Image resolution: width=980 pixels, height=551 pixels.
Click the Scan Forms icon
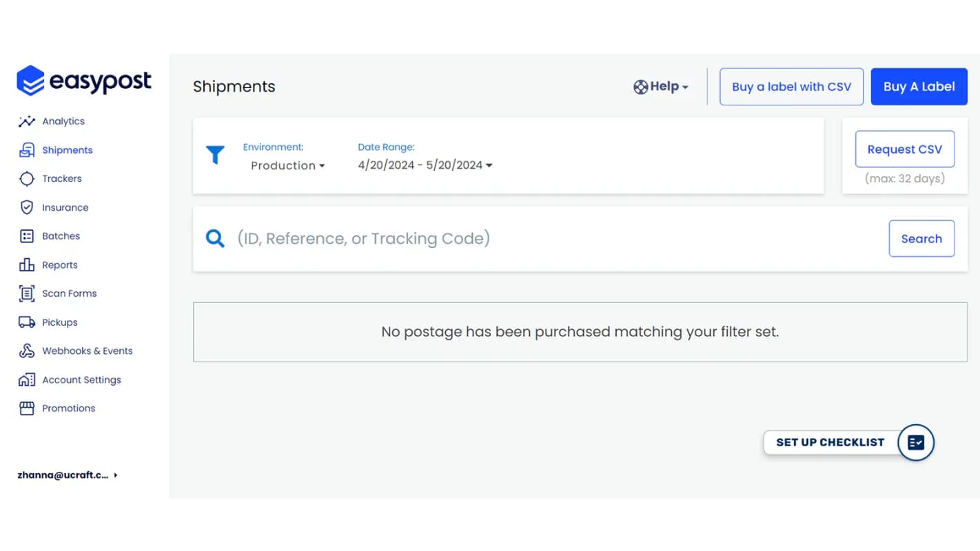point(27,293)
